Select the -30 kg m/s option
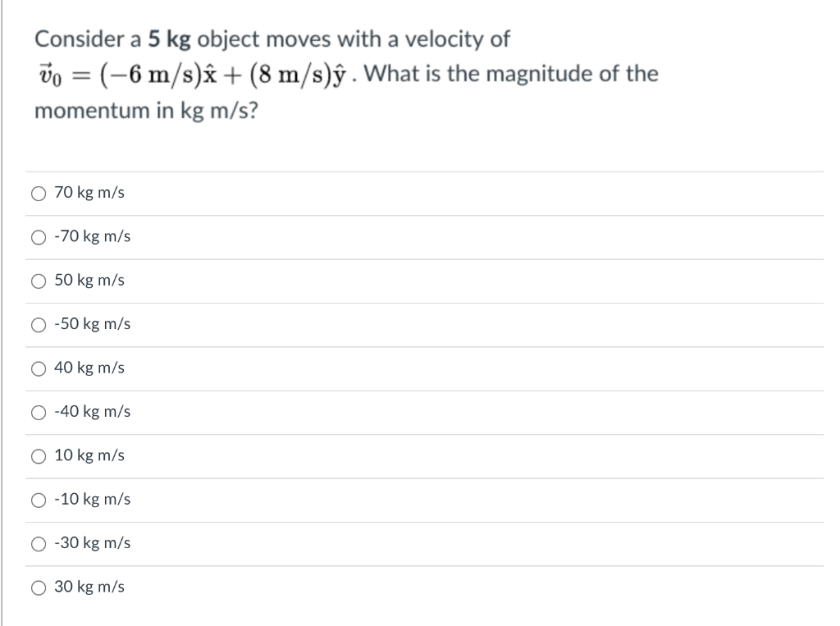This screenshot has height=626, width=840. pyautogui.click(x=39, y=544)
